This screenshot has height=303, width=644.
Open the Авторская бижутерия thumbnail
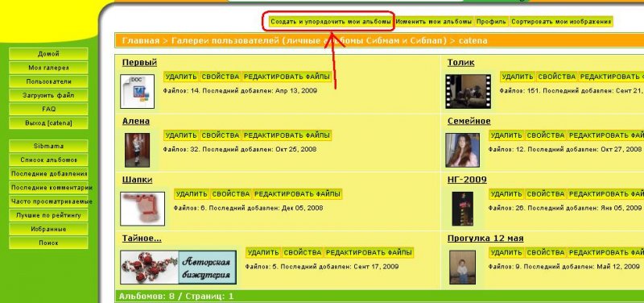(x=178, y=268)
